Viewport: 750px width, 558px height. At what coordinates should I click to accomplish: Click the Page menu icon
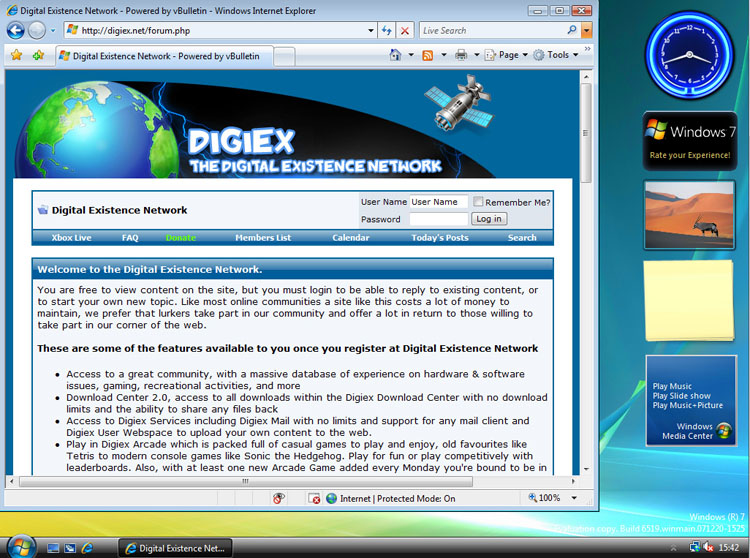tap(490, 55)
